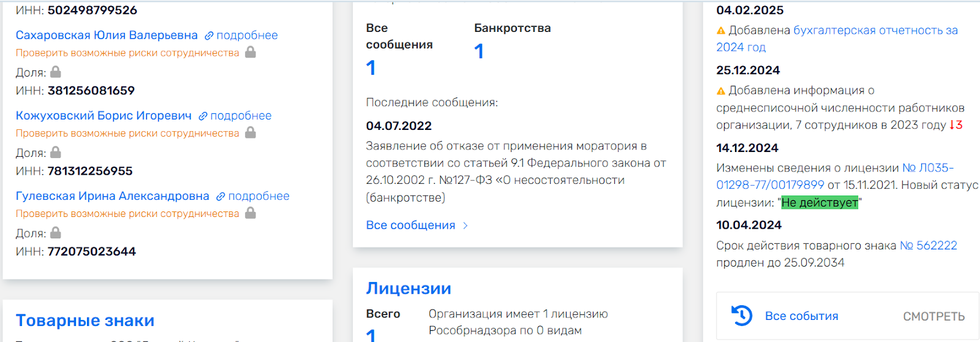This screenshot has height=342, width=980.
Task: Check cooperation risks under Гулевская Ирина Александровна
Action: tap(127, 213)
